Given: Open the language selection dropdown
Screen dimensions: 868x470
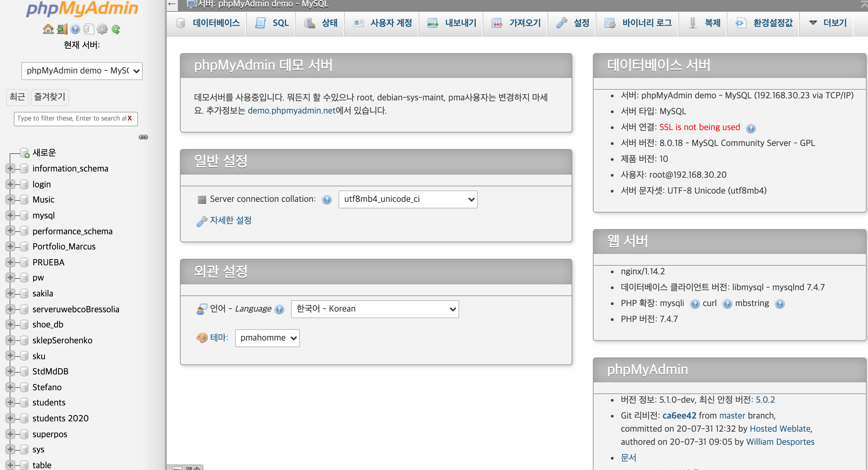Looking at the screenshot, I should 375,309.
